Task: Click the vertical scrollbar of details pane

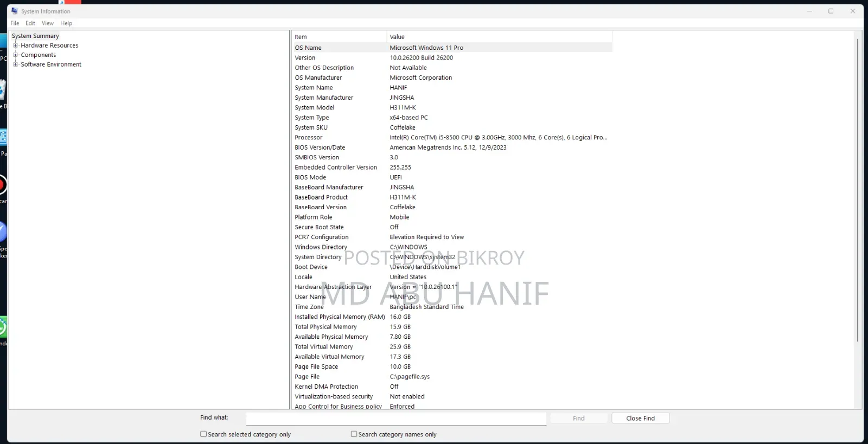Action: pos(857,190)
